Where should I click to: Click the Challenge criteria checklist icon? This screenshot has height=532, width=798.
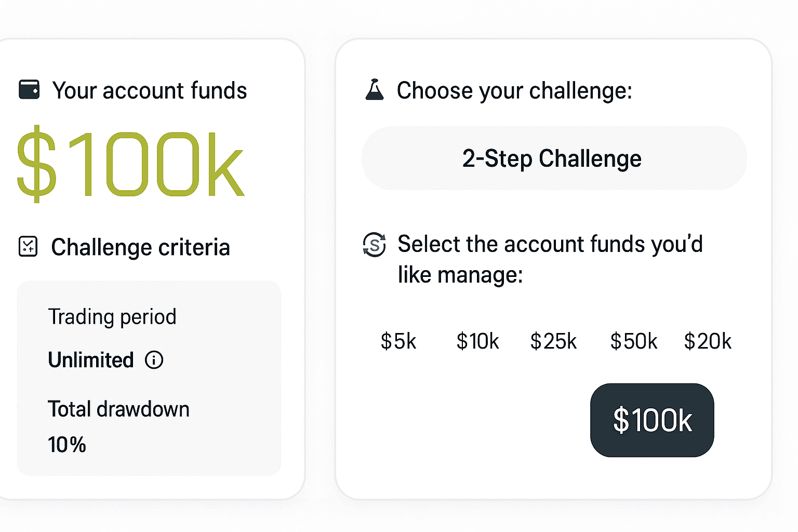click(x=28, y=246)
